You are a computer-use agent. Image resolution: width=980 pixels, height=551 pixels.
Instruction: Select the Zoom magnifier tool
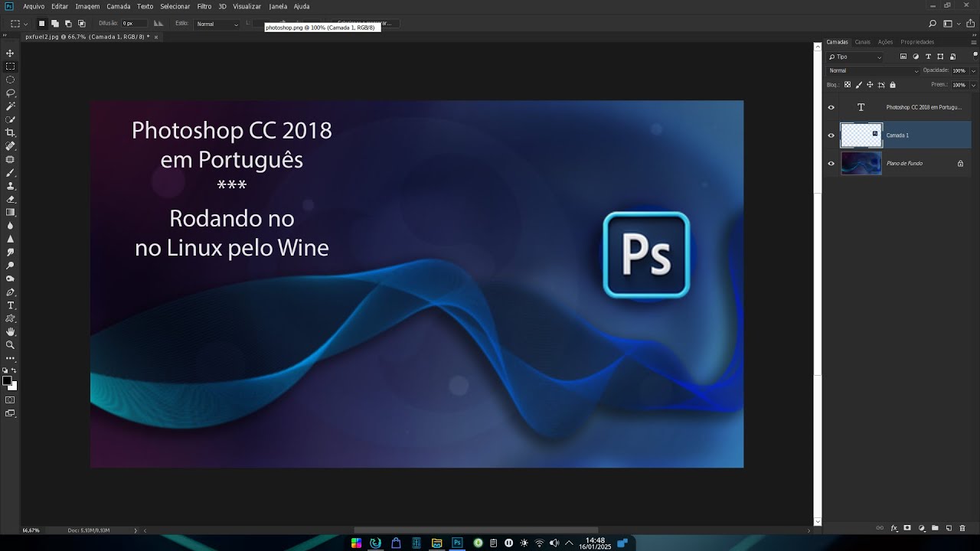pos(10,345)
